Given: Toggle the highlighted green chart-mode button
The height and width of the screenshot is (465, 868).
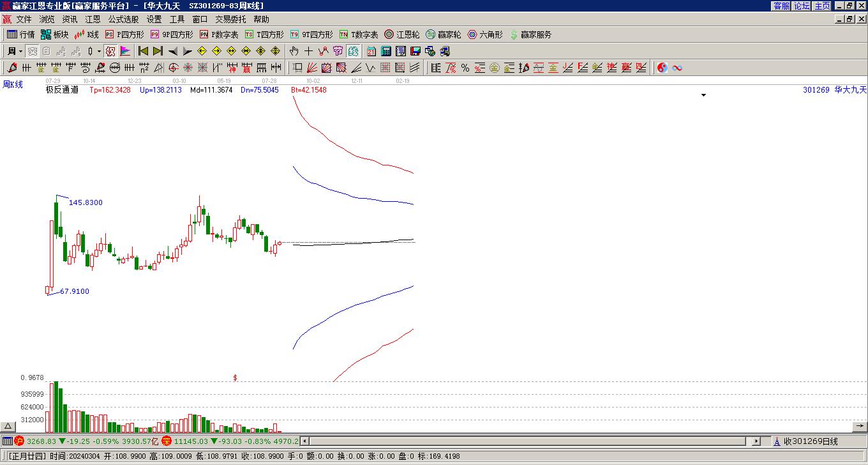Looking at the screenshot, I should (353, 51).
